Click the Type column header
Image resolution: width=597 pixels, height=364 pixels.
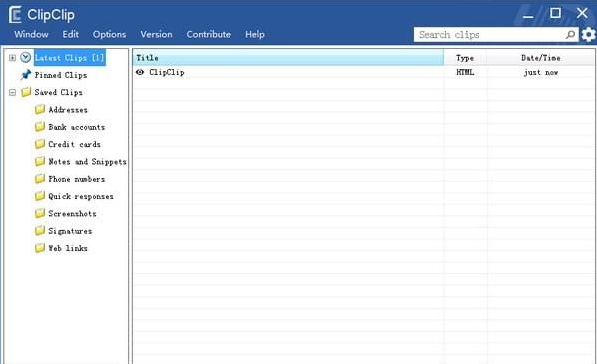pyautogui.click(x=465, y=58)
